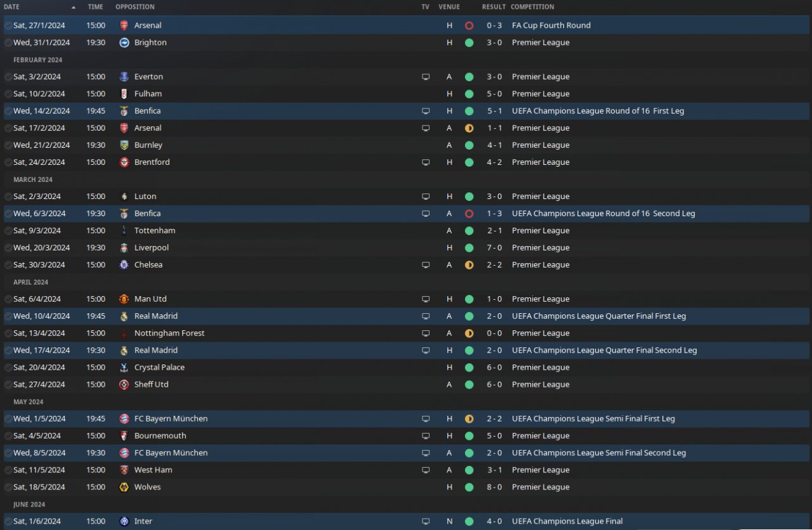Open the Real Madrid link on 10/4/2024
The width and height of the screenshot is (812, 530).
tap(155, 316)
